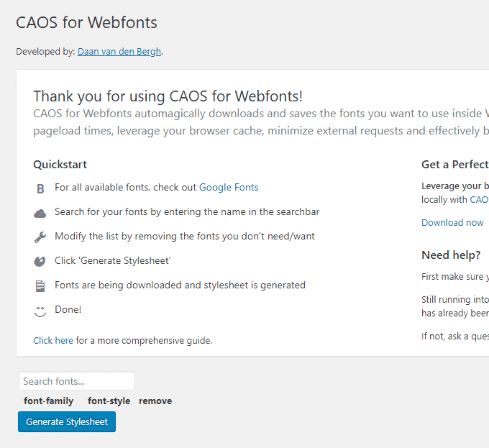Focus the Search fonts input field
Viewport: 489px width, 448px height.
tap(77, 381)
